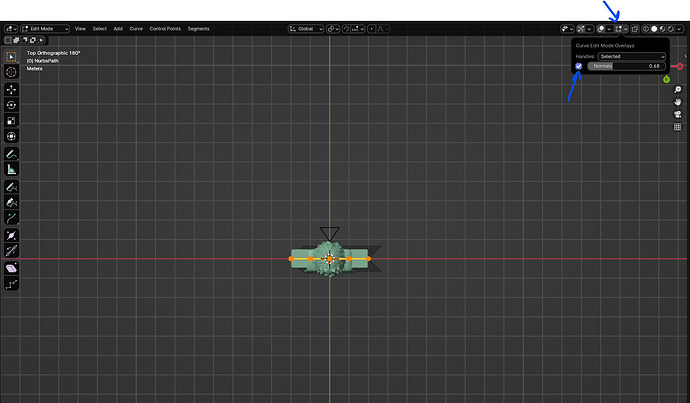Open the Add menu

pos(118,29)
